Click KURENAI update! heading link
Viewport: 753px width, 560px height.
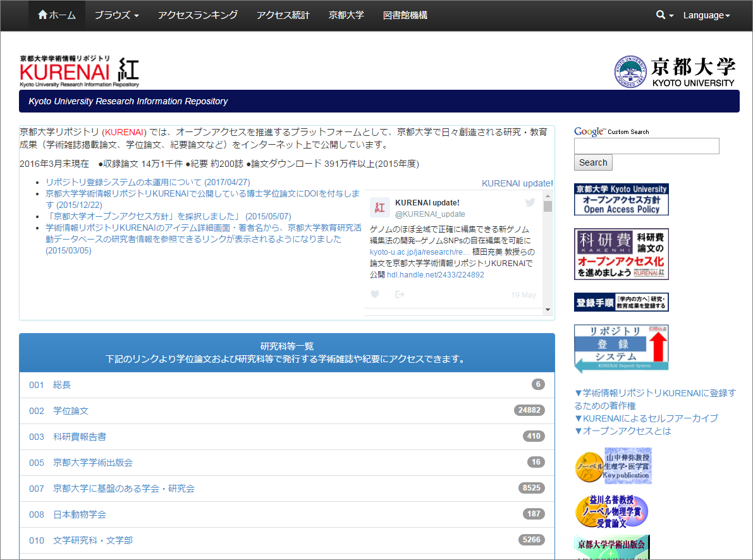[517, 183]
